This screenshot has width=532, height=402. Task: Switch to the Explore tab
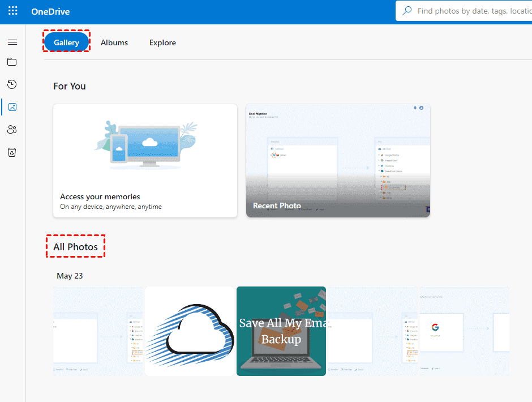[x=162, y=42]
